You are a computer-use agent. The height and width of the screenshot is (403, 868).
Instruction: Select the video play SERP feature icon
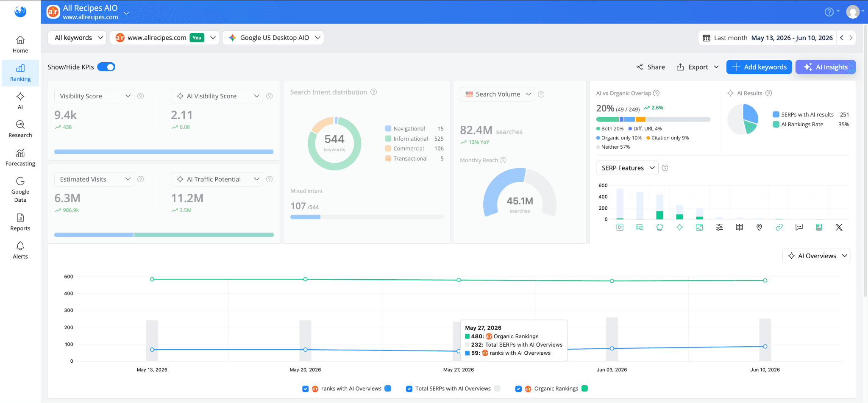[620, 227]
